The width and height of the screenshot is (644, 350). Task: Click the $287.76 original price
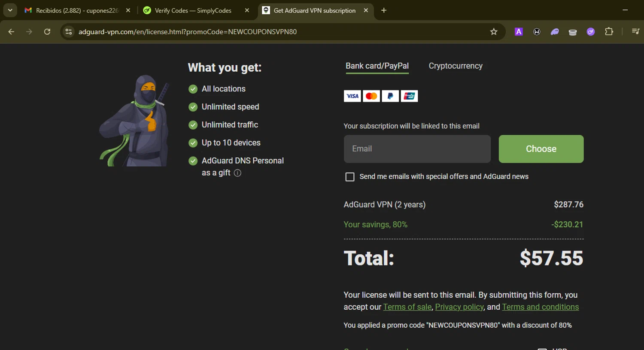tap(568, 205)
